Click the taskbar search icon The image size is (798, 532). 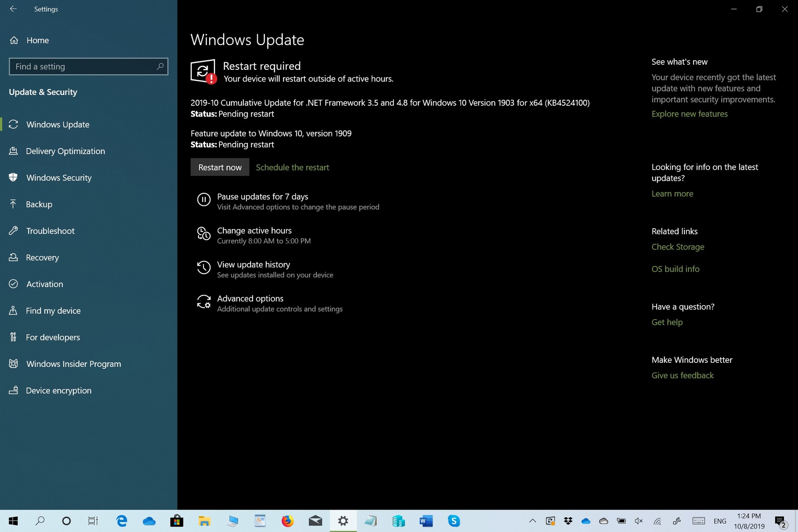(x=40, y=521)
